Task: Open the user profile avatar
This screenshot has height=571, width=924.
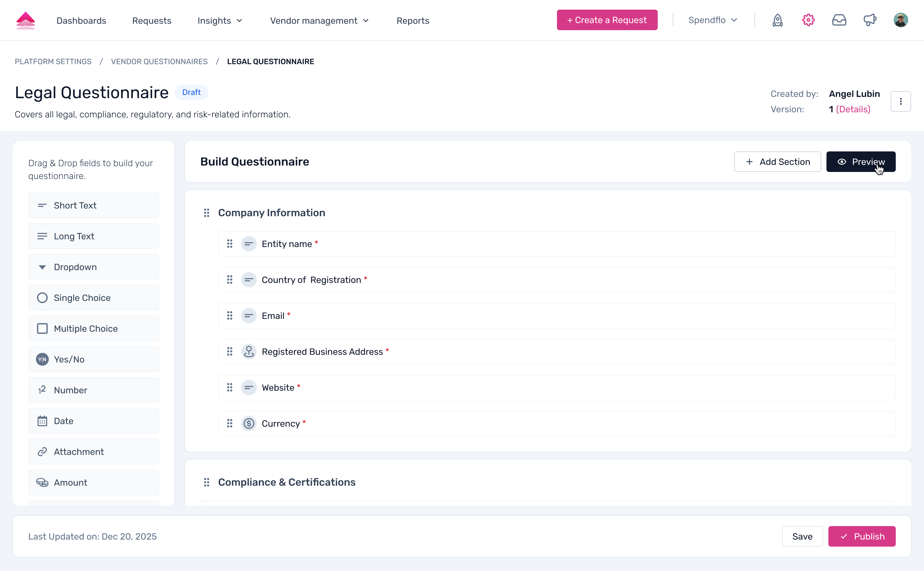Action: [901, 20]
